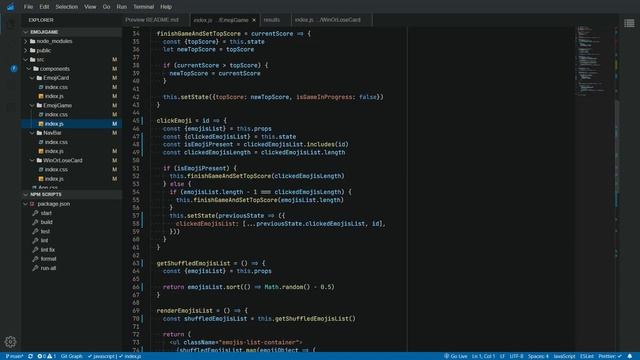Open the Edit menu
This screenshot has height=360, width=640.
44,7
